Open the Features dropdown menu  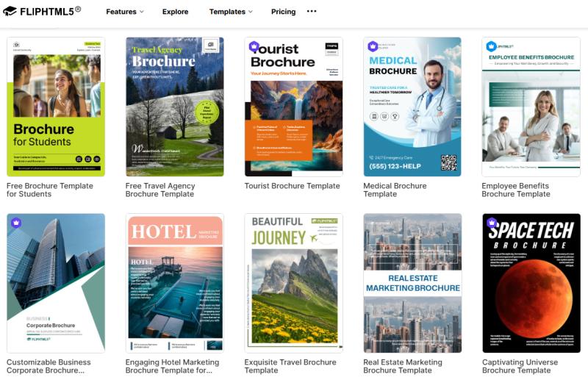coord(125,12)
